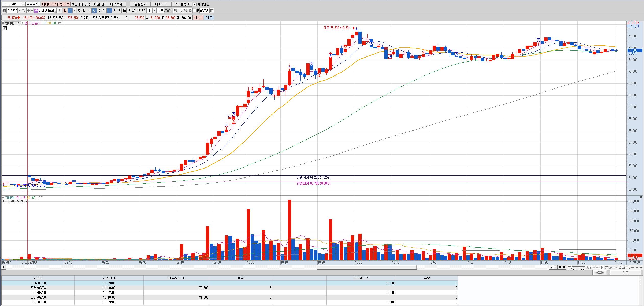The height and width of the screenshot is (306, 644).
Task: Open the calendar date picker icon
Action: (x=212, y=11)
